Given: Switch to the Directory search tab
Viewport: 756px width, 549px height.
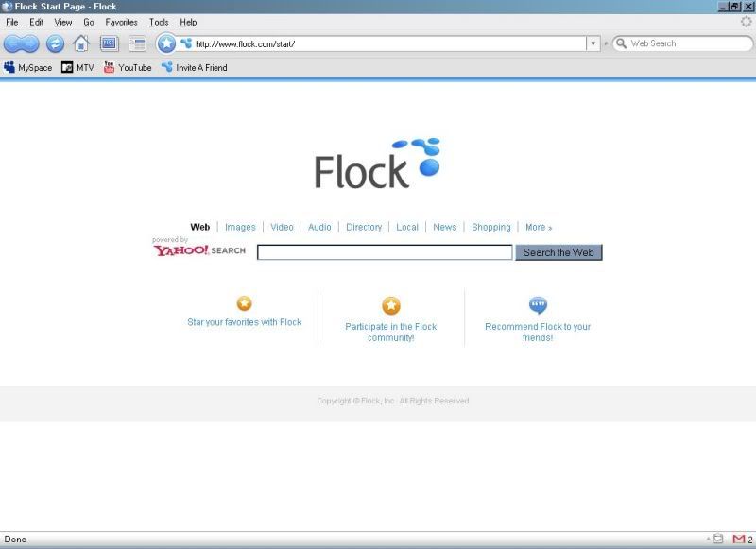Looking at the screenshot, I should (x=364, y=227).
